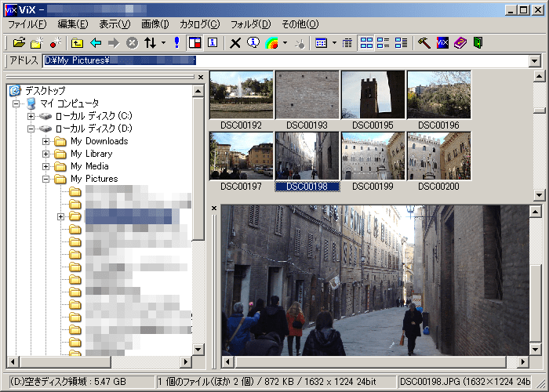Open the address bar dropdown
Screen dimensions: 549x392
point(535,61)
